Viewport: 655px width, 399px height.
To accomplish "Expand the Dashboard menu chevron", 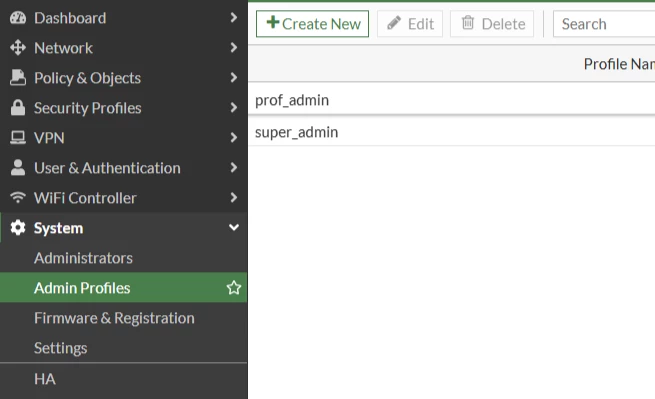I will 234,18.
